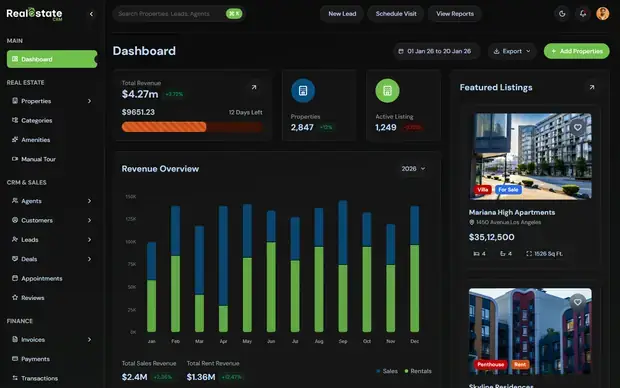The width and height of the screenshot is (620, 388).
Task: Open the 2026 year dropdown
Action: tap(413, 168)
